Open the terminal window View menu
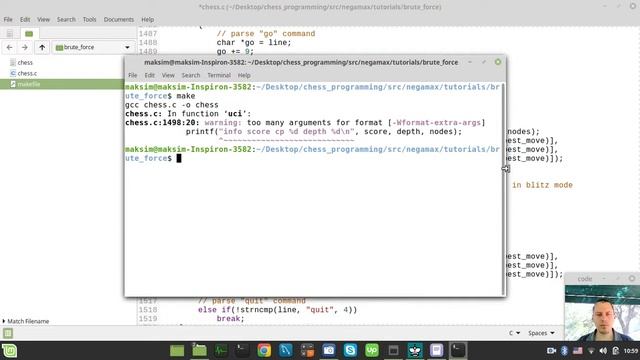 pos(168,75)
